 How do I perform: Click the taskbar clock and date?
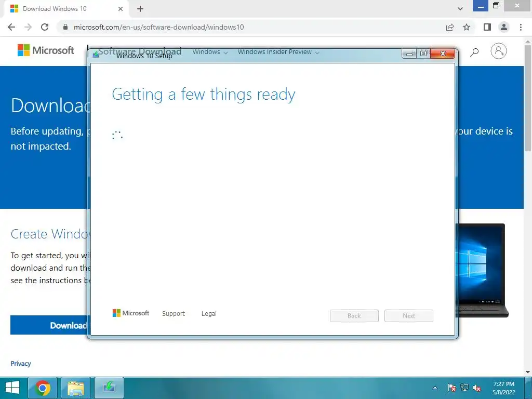point(504,388)
